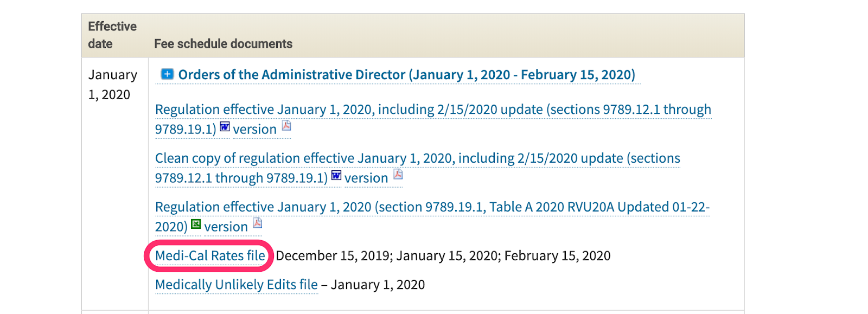Viewport: 868px width, 314px height.
Task: Open the Table A 2020 RVU20A regulation link
Action: (432, 216)
